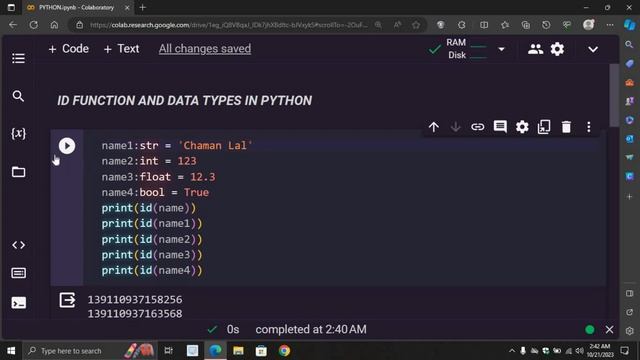The height and width of the screenshot is (360, 640).
Task: Open a new browser tab
Action: coord(142,7)
